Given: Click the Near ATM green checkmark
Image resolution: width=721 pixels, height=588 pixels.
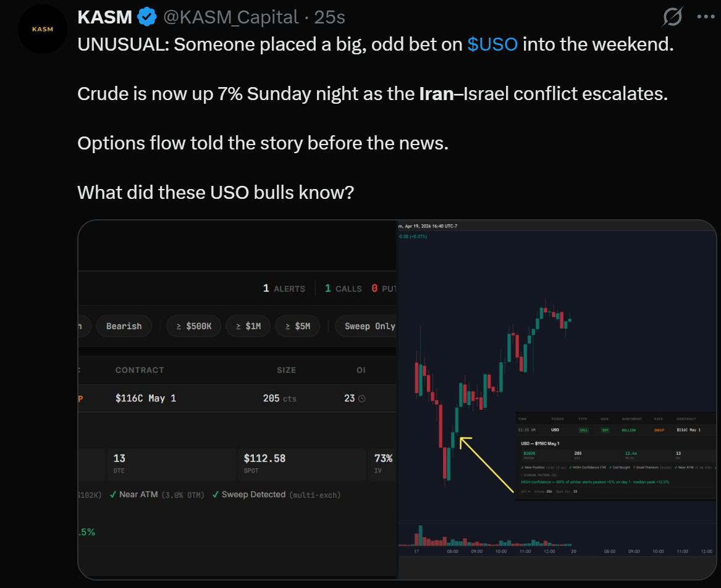Looking at the screenshot, I should point(113,495).
